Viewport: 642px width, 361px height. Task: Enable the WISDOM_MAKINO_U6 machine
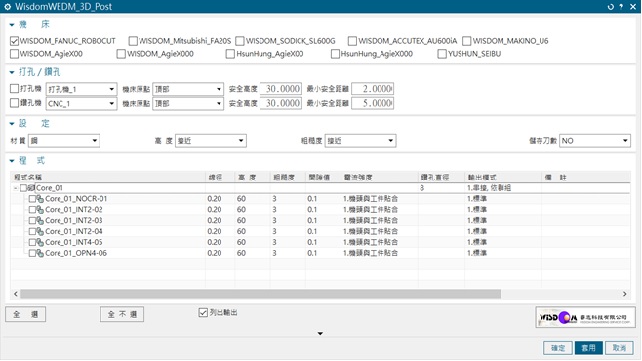(x=466, y=41)
